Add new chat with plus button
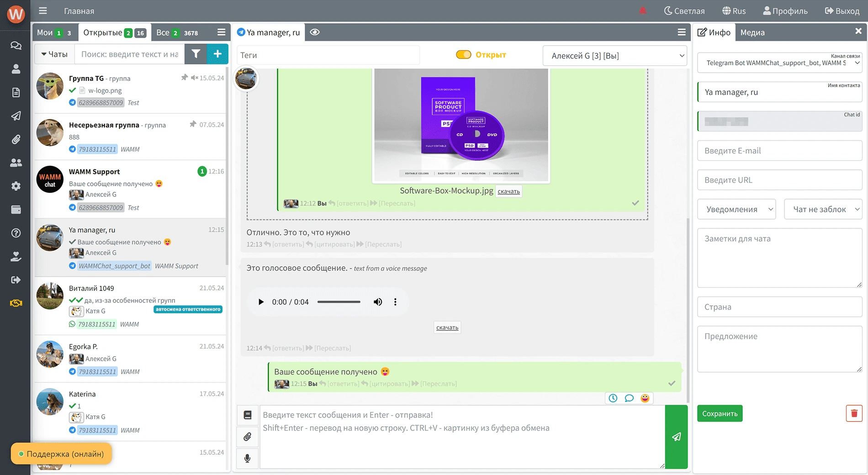Screen dimensions: 868x475 click(x=217, y=54)
